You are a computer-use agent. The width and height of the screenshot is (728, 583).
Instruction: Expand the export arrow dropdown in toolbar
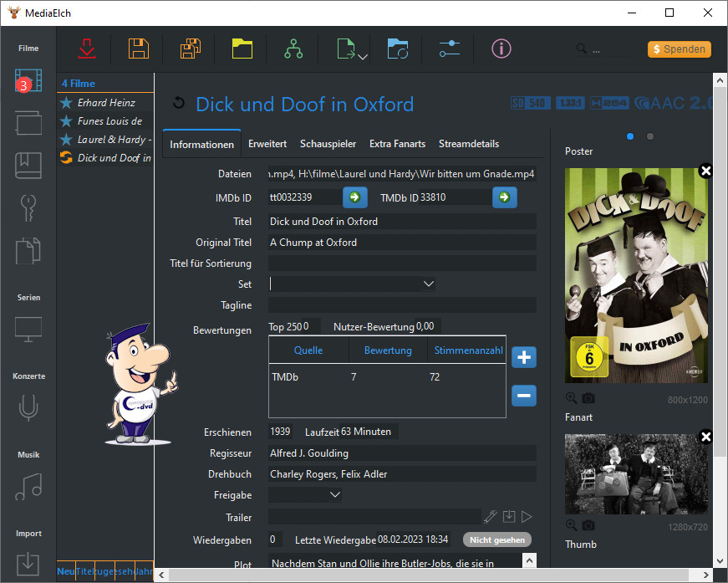[363, 57]
